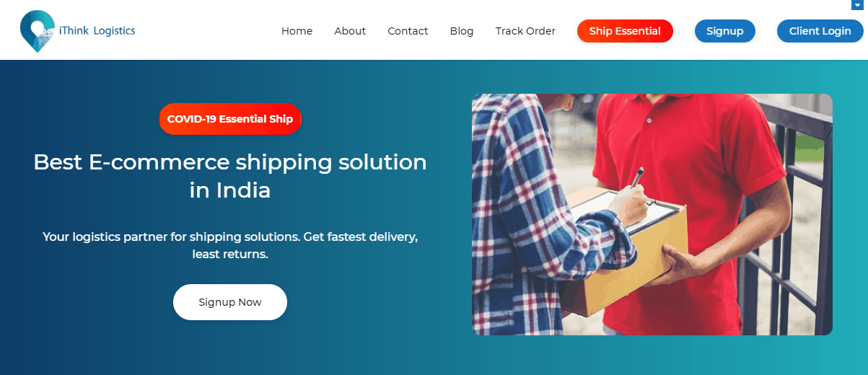Click the iThink Logistics map-pin logo icon
Screen dimensions: 868x375
pyautogui.click(x=38, y=31)
